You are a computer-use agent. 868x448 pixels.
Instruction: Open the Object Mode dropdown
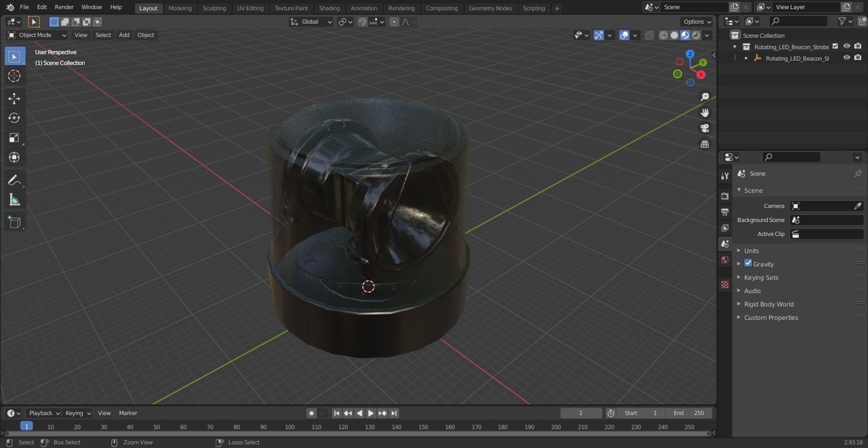coord(37,35)
